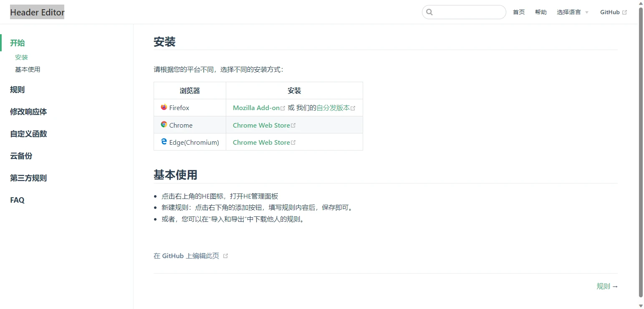
Task: Jump to 安装 sidebar sub-item
Action: point(21,58)
